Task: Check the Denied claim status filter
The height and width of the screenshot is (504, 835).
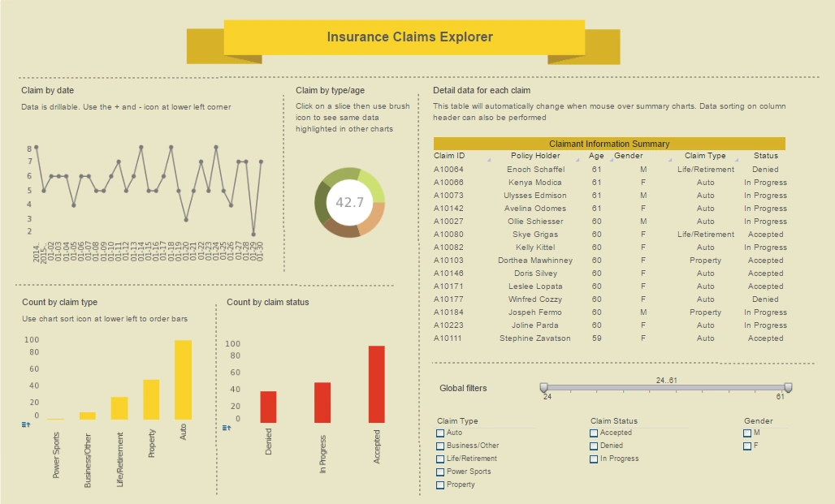Action: point(592,446)
